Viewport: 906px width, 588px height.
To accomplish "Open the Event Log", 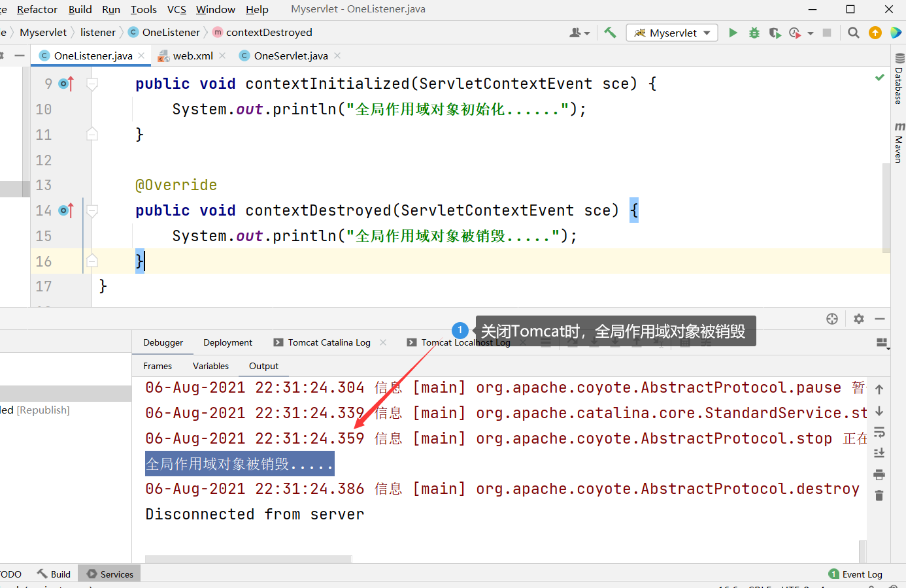I will 856,574.
